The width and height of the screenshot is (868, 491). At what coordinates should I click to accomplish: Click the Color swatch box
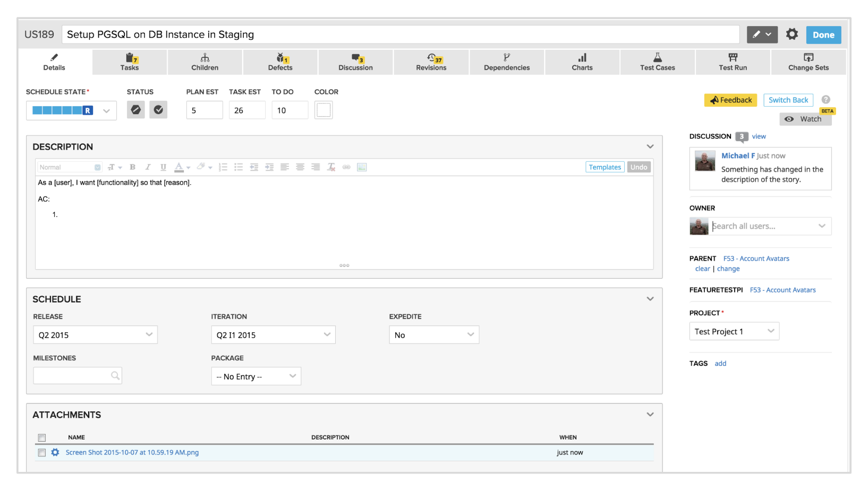[324, 110]
